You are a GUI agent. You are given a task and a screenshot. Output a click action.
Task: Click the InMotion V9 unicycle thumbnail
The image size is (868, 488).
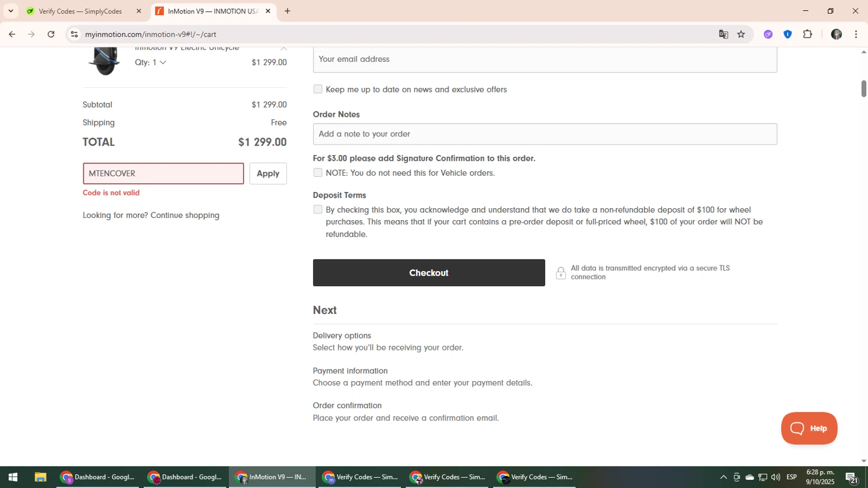[104, 60]
